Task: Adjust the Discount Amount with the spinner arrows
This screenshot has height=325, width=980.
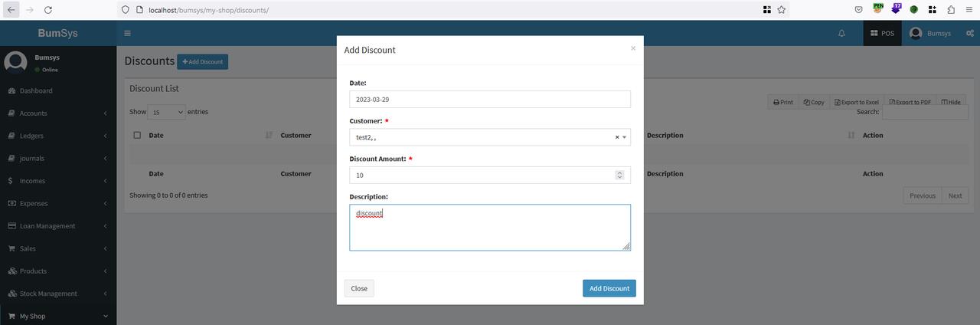Action: click(x=619, y=175)
